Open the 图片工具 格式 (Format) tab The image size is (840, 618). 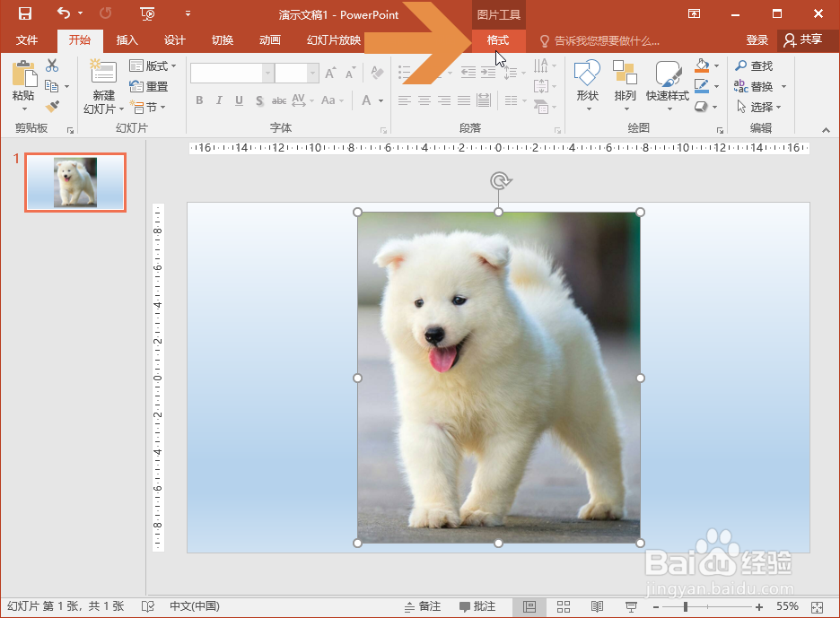click(x=498, y=40)
